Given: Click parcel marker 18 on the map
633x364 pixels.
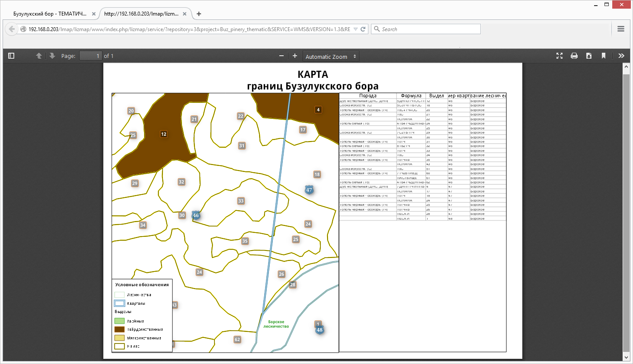Looking at the screenshot, I should point(317,174).
